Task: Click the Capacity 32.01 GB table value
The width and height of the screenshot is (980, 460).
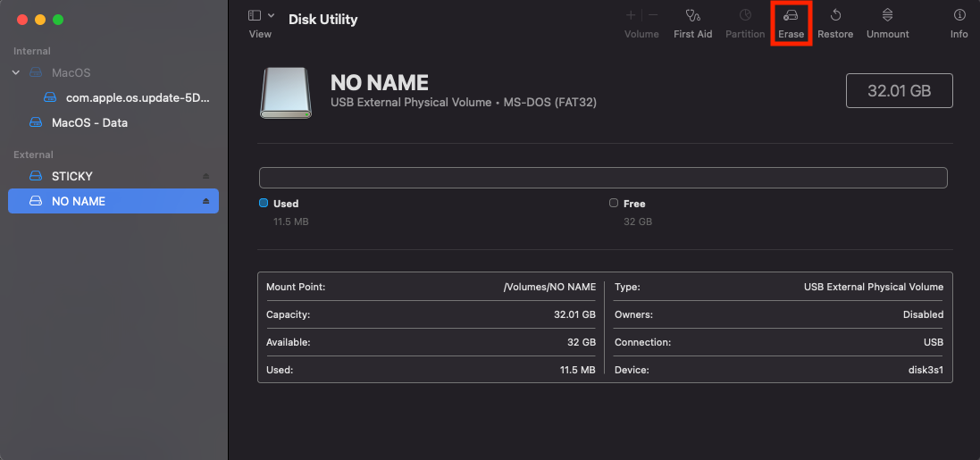Action: click(574, 314)
